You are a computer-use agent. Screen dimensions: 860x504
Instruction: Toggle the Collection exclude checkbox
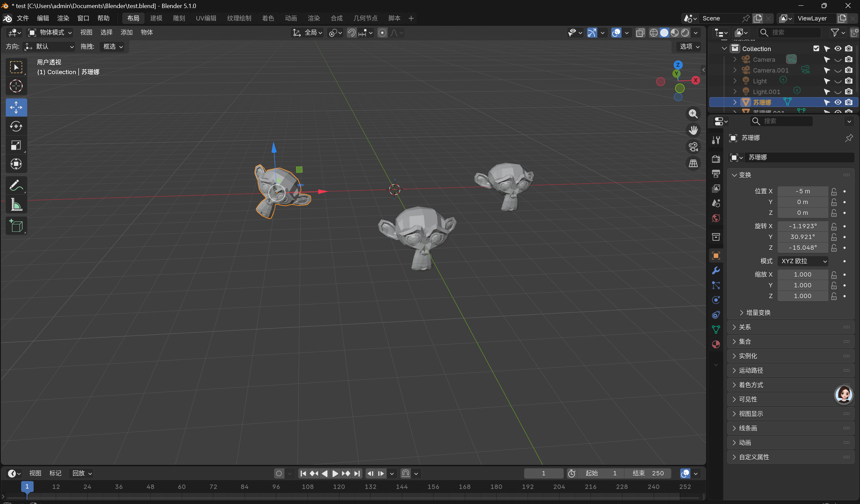point(816,48)
